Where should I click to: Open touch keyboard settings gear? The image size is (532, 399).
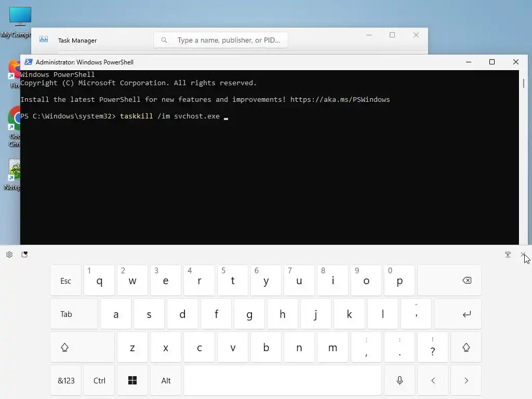coord(9,255)
